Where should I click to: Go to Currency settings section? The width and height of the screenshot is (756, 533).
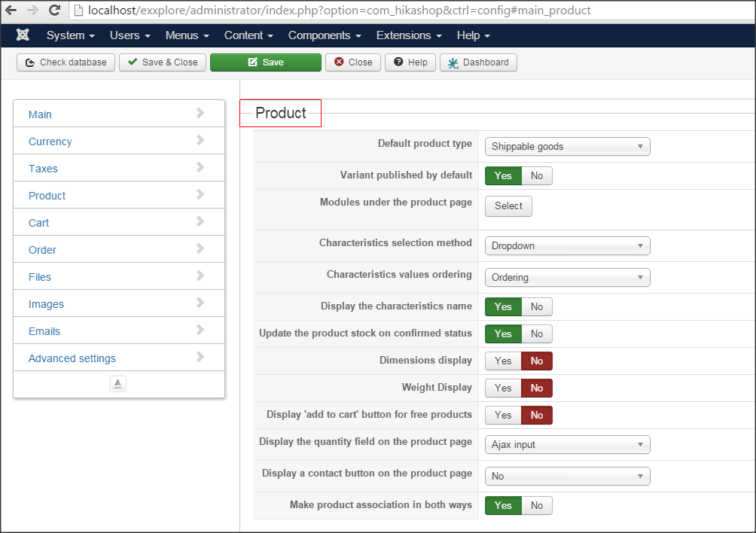[x=119, y=141]
